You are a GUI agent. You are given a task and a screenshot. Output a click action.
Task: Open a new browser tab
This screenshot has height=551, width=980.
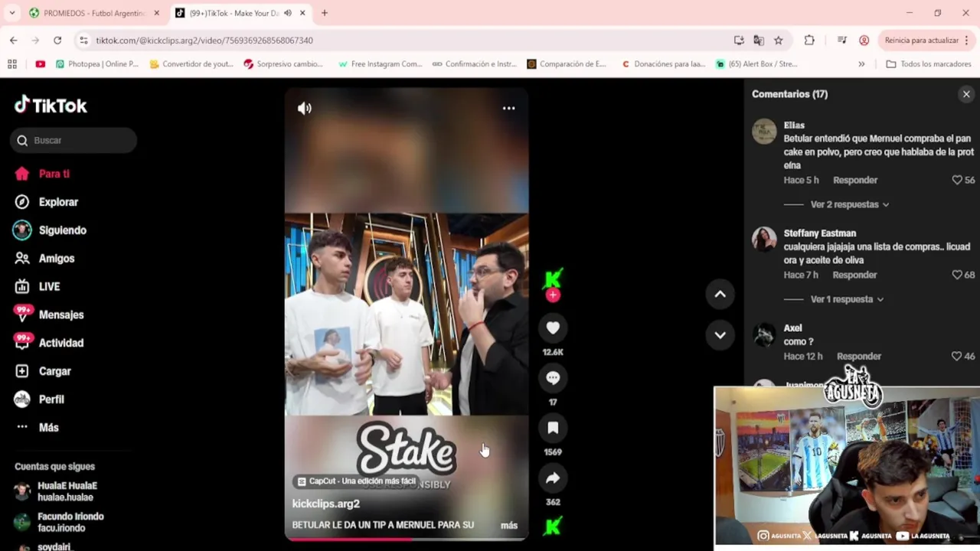[x=325, y=13]
